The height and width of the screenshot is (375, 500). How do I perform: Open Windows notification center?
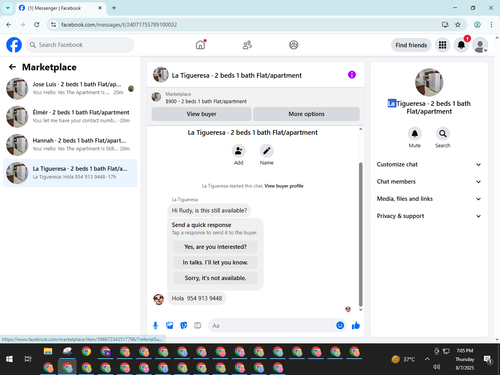click(488, 359)
